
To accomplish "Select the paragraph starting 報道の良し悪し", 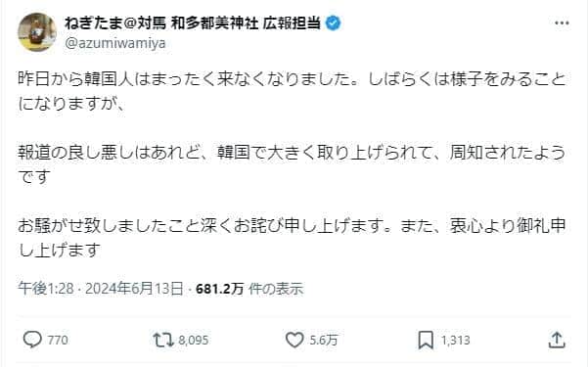I will pos(292,164).
